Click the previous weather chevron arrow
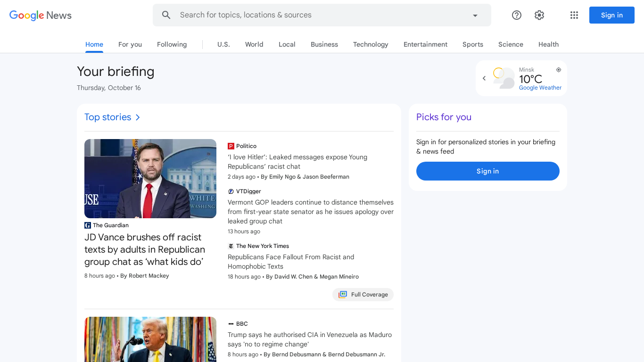 click(484, 78)
